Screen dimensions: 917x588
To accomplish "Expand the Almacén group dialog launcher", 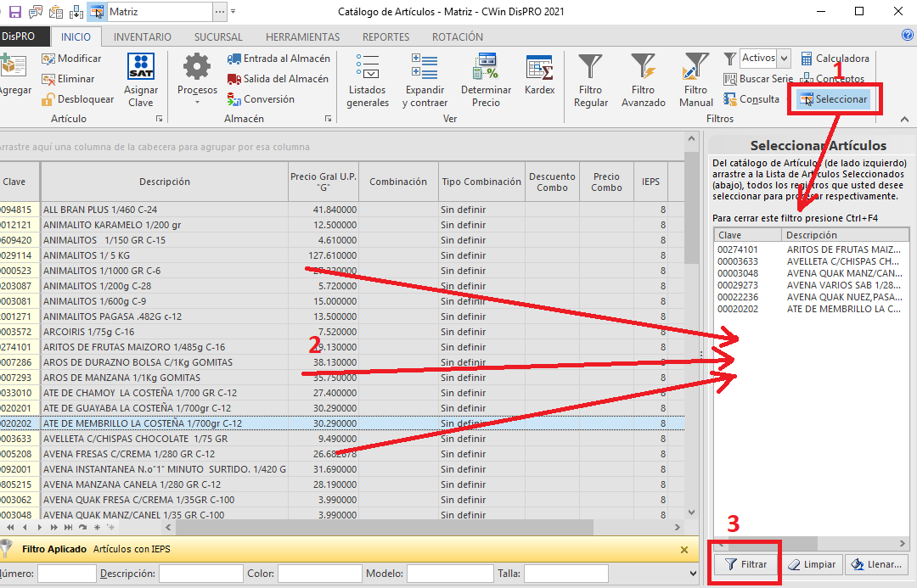I will point(328,120).
